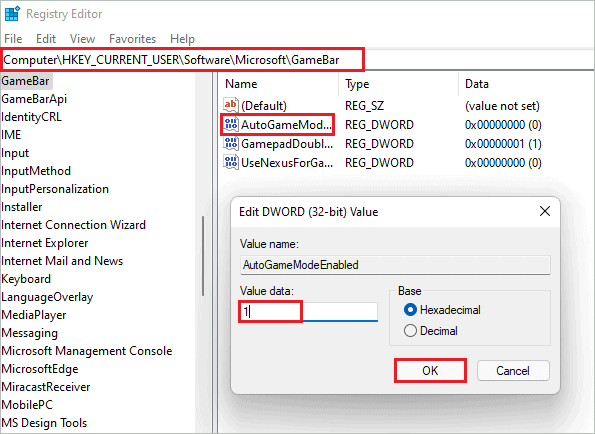Viewport: 595px width, 434px height.
Task: Click the AutoGameMod... DWORD value icon
Action: point(231,124)
